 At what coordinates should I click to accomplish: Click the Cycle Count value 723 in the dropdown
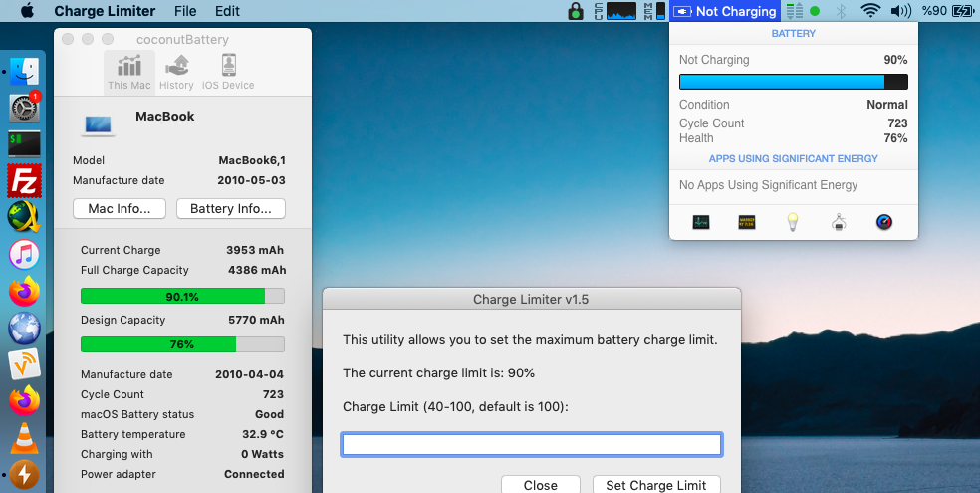pos(897,123)
